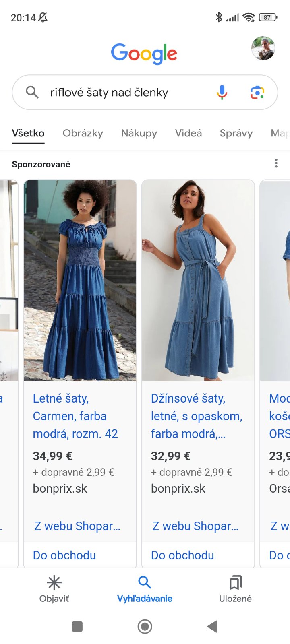Screen dimensions: 290x644
Task: Open the Uložené saved bookmarks icon
Action: 235,583
